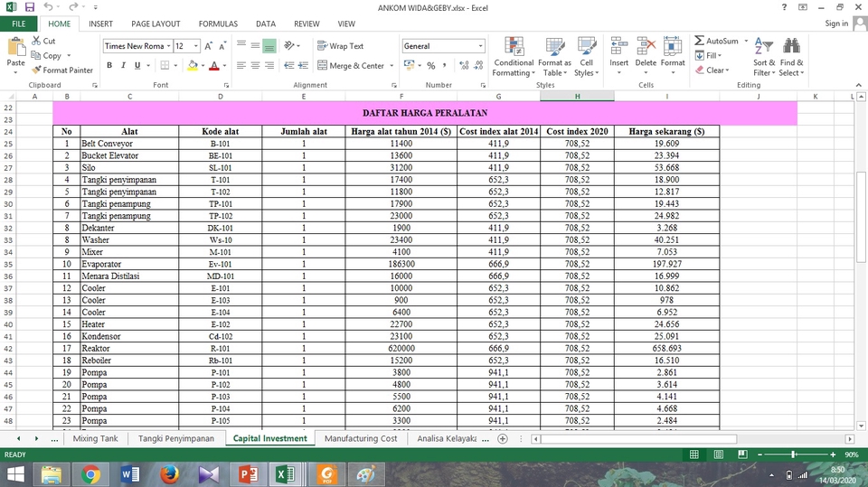
Task: Apply the red font color A
Action: coord(215,65)
